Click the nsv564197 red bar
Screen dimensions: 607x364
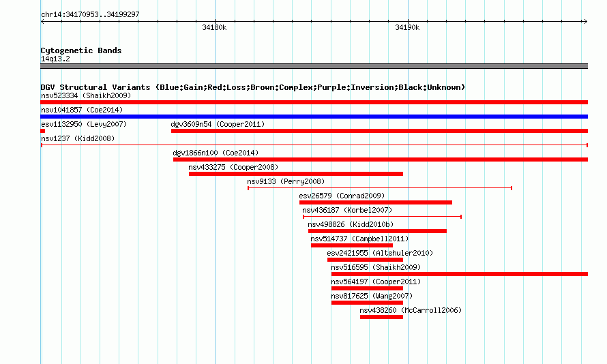367,288
